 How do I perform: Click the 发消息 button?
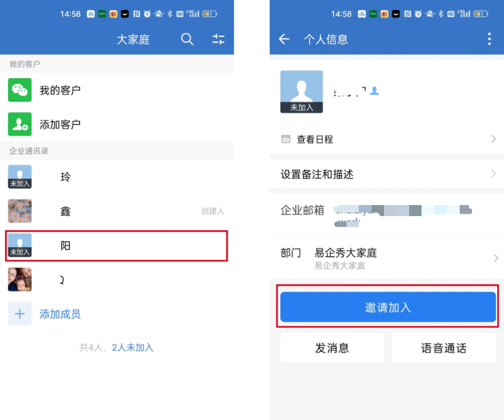click(332, 348)
